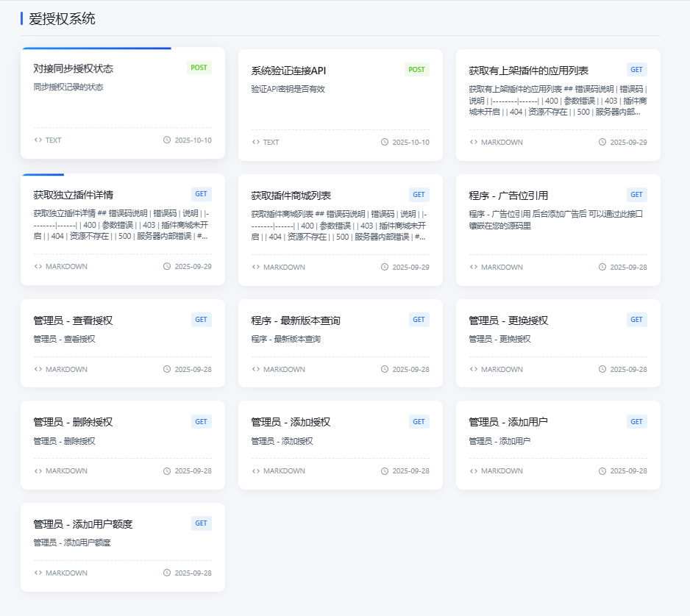Click clock icon on 系统验证连接API card
The height and width of the screenshot is (616, 690).
click(385, 142)
